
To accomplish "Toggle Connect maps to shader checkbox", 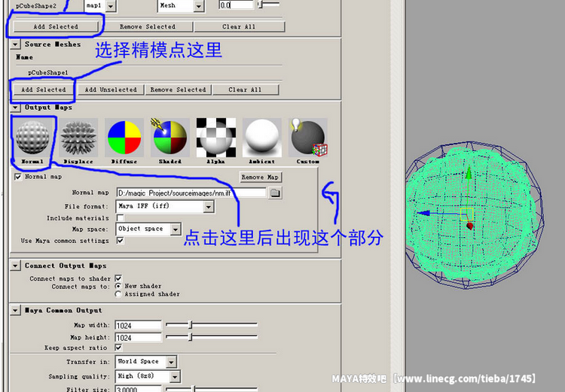I will click(118, 278).
